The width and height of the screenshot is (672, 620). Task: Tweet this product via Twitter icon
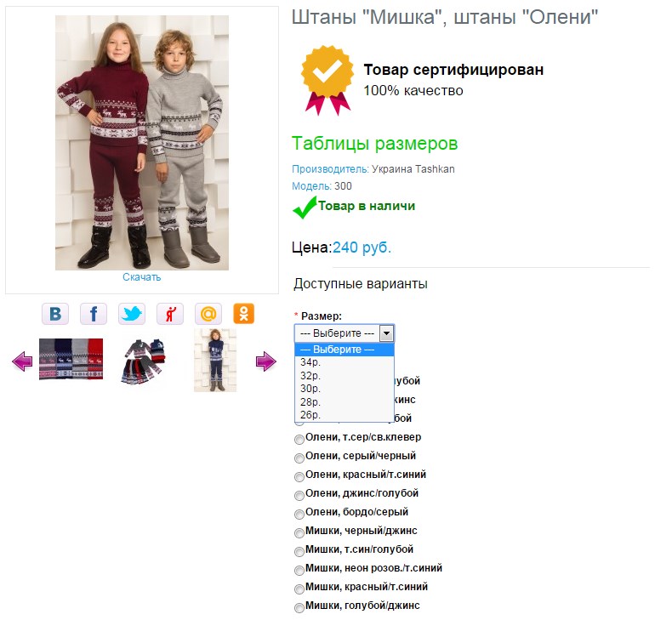click(132, 314)
